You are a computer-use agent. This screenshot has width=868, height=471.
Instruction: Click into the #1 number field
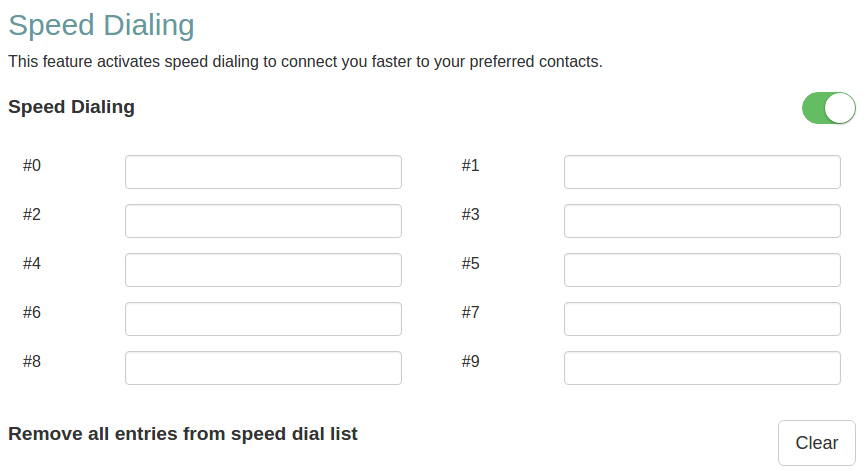coord(702,172)
